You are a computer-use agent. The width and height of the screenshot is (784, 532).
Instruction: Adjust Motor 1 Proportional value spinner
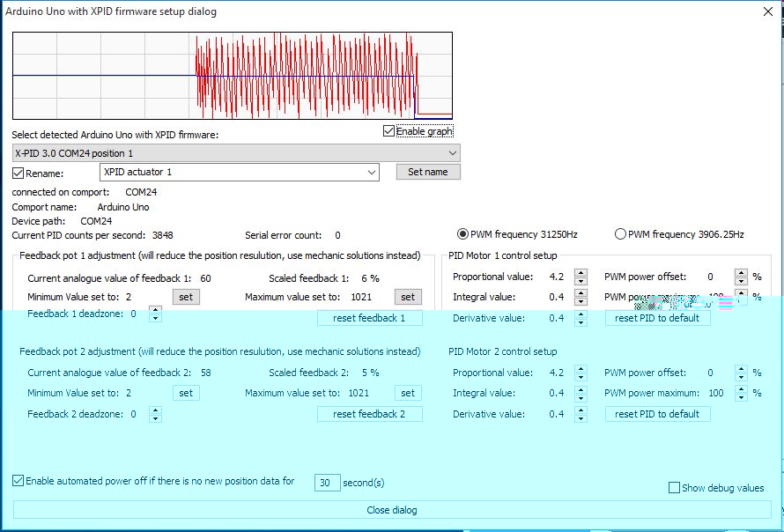[x=581, y=277]
